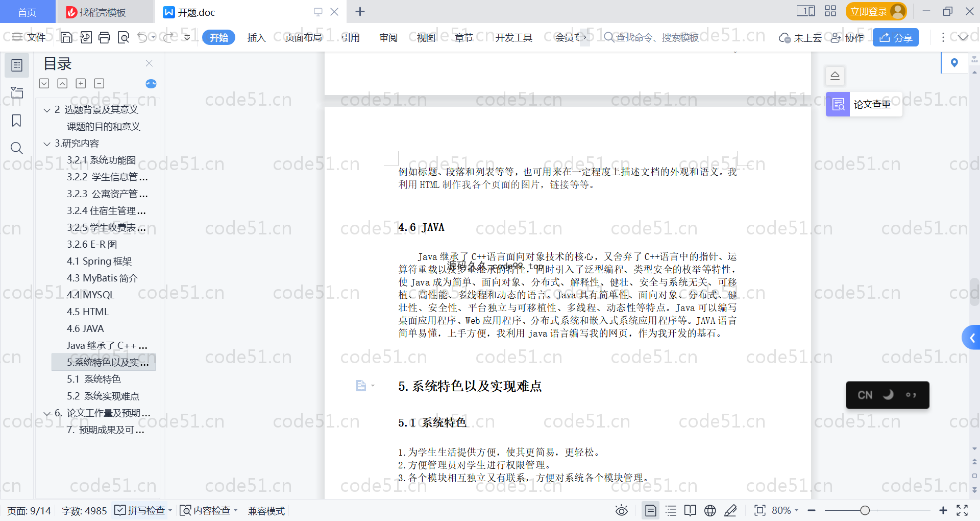Toggle the night mode moon in CN widget
Image resolution: width=980 pixels, height=521 pixels.
[888, 394]
